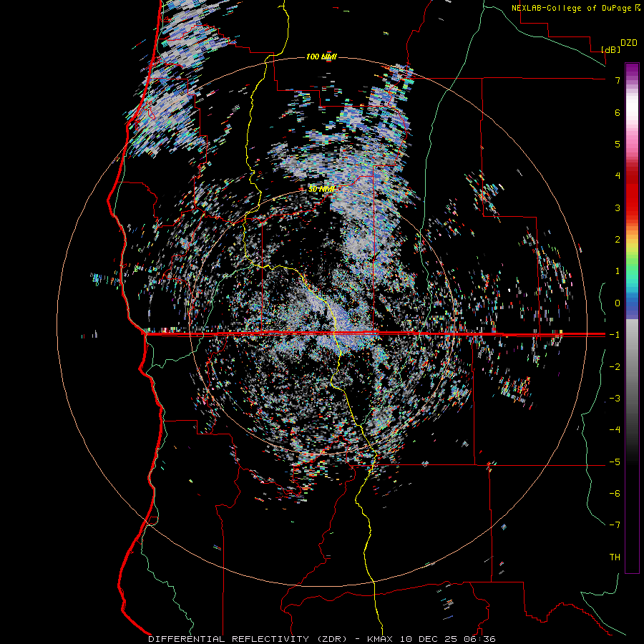This screenshot has width=644, height=644.
Task: Click the 5 value on the ZDR scale
Action: (618, 144)
